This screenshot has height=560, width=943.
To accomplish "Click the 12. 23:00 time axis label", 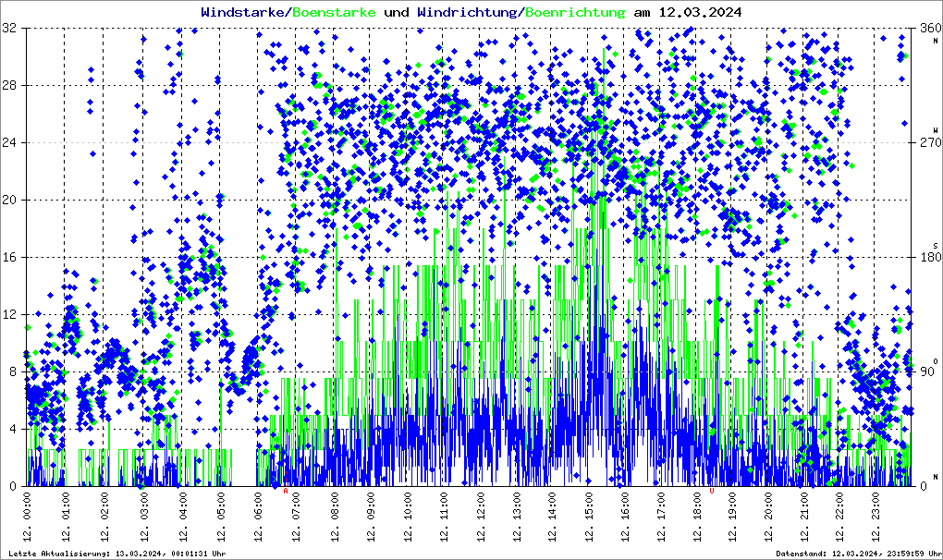I will click(x=876, y=517).
